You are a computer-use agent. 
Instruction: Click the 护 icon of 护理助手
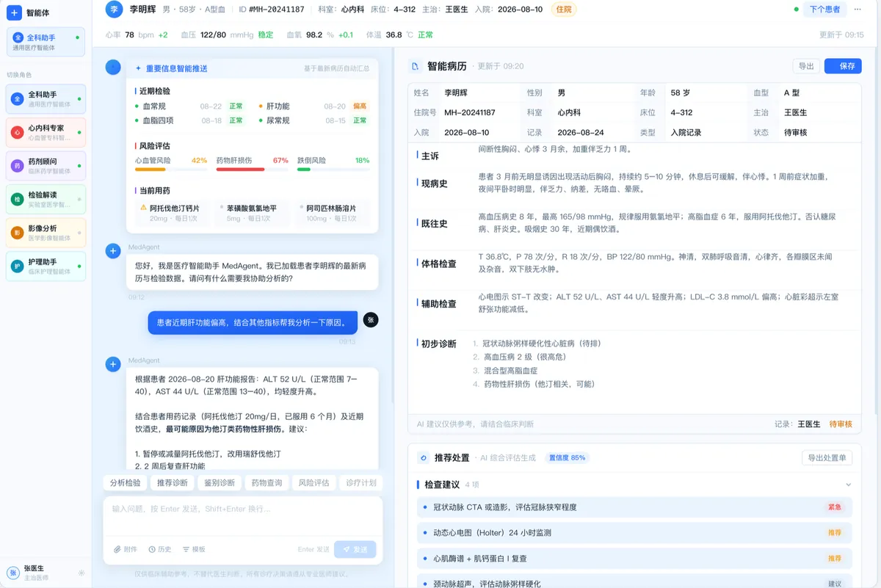(x=18, y=266)
